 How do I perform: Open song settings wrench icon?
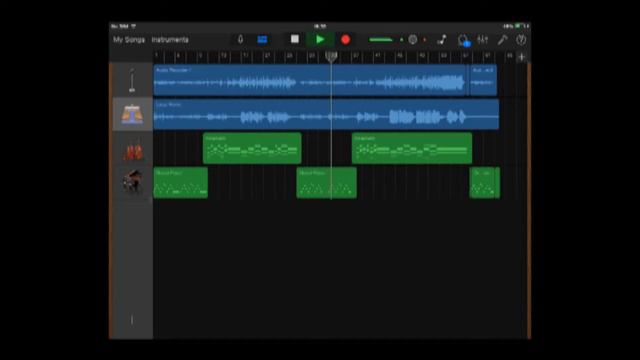(502, 40)
